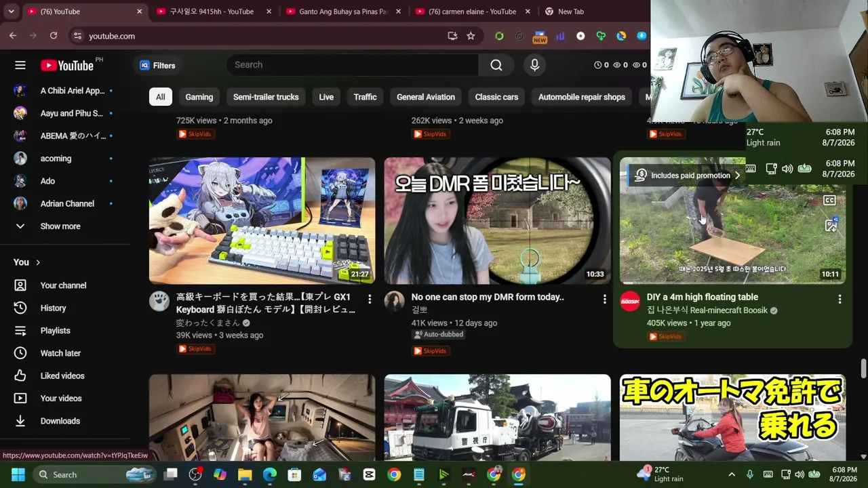The width and height of the screenshot is (868, 488).
Task: Pick the Automobile repair shops chip
Action: point(582,97)
